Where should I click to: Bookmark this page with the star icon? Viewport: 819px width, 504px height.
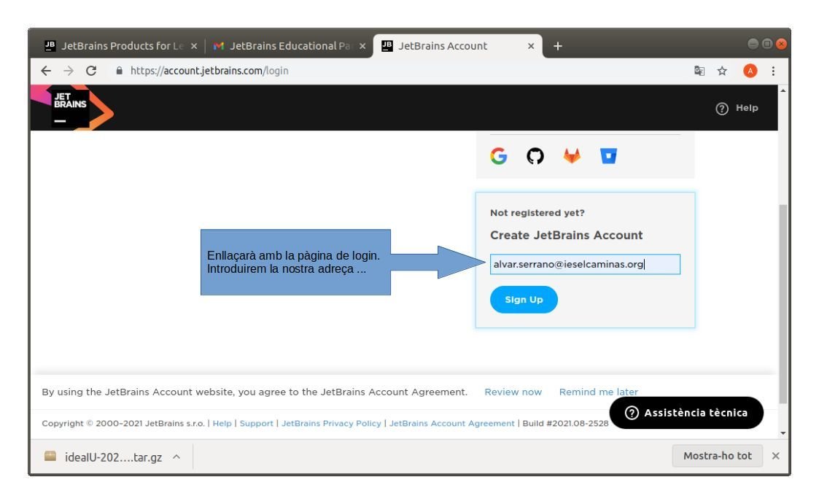tap(722, 71)
